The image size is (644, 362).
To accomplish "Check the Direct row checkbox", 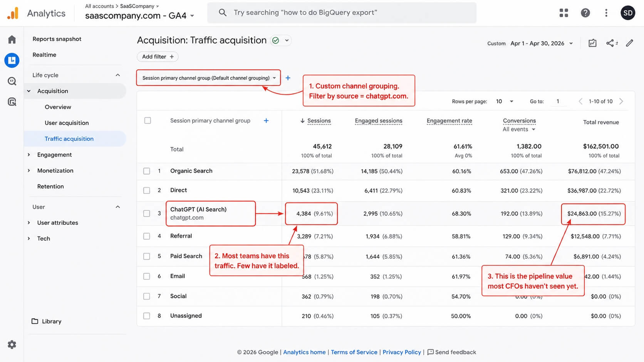I will pyautogui.click(x=147, y=190).
